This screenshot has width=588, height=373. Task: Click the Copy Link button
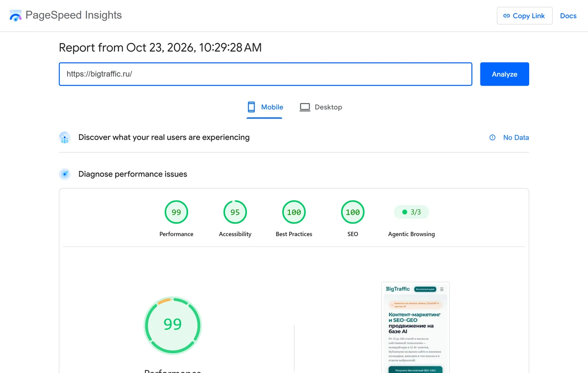coord(525,16)
